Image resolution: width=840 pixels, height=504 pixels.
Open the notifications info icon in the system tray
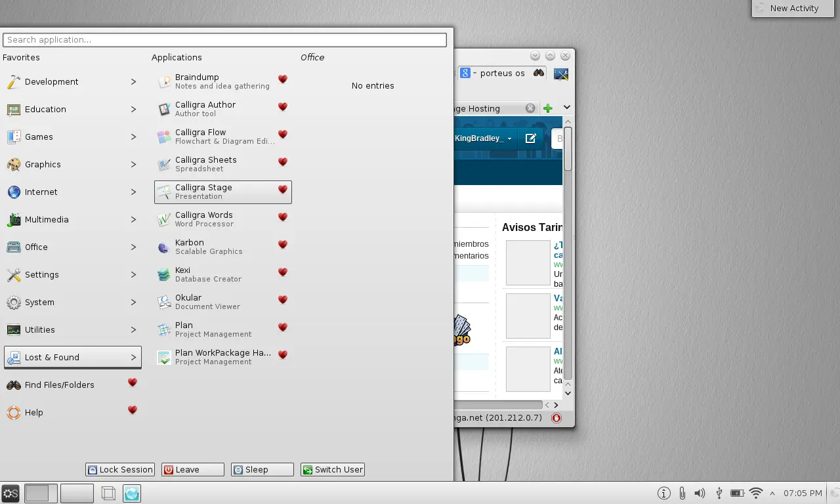[664, 493]
